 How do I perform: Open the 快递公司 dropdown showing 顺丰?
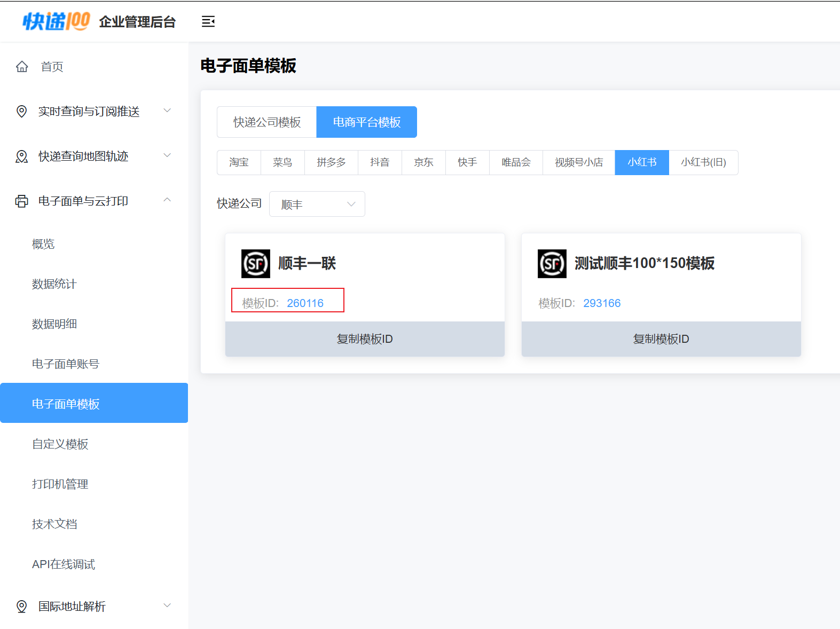(317, 204)
